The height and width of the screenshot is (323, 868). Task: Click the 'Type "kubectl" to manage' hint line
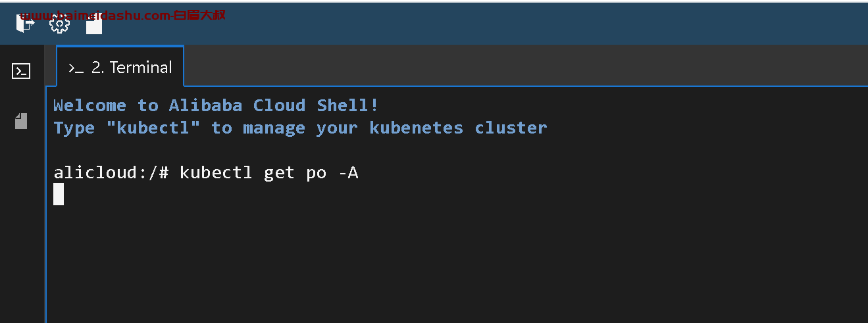[299, 128]
